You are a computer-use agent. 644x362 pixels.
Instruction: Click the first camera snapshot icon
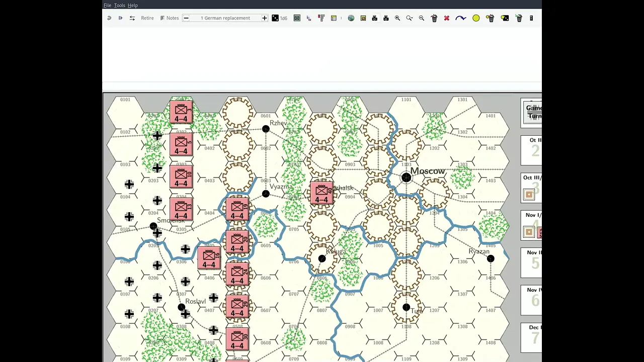pyautogui.click(x=374, y=18)
